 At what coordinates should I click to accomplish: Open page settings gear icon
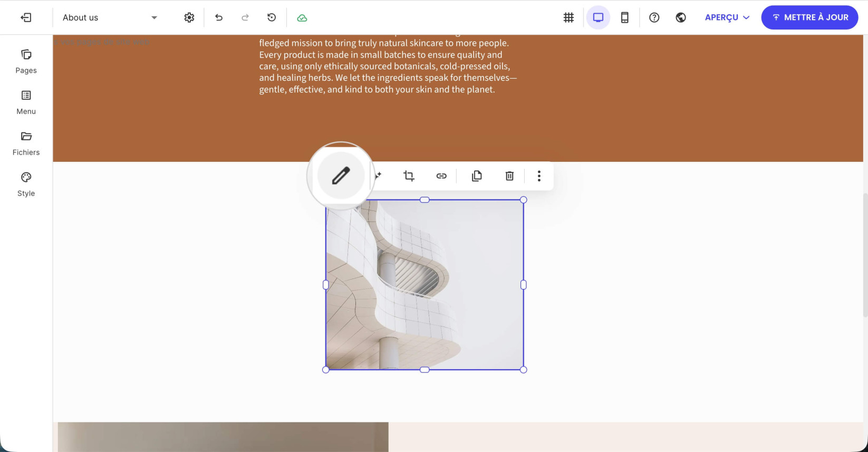[189, 17]
